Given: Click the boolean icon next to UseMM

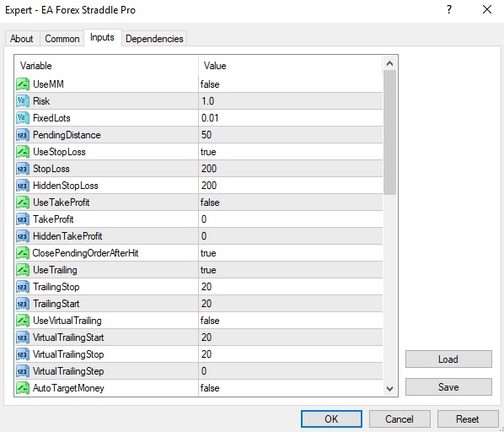Looking at the screenshot, I should pyautogui.click(x=23, y=84).
